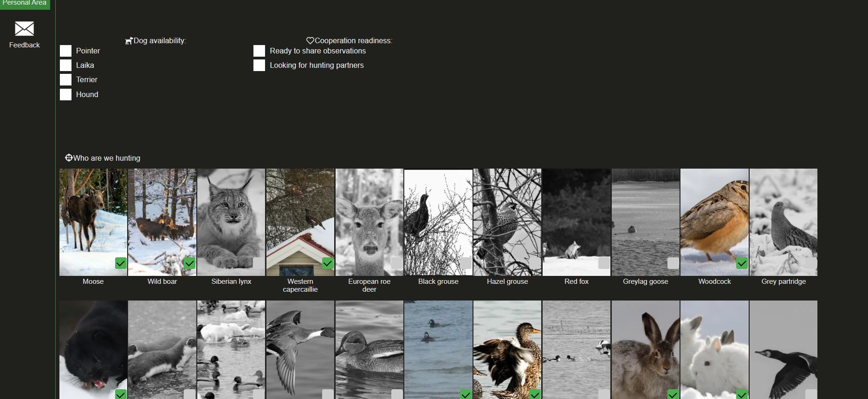Check the European roe deer selection box
Image resolution: width=868 pixels, height=399 pixels.
pos(397,263)
